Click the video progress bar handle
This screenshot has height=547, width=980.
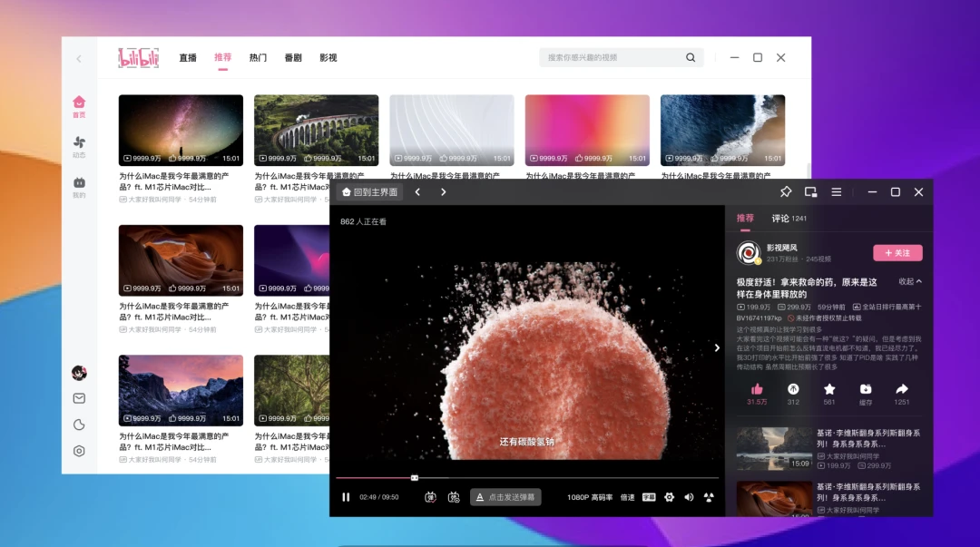(x=415, y=478)
